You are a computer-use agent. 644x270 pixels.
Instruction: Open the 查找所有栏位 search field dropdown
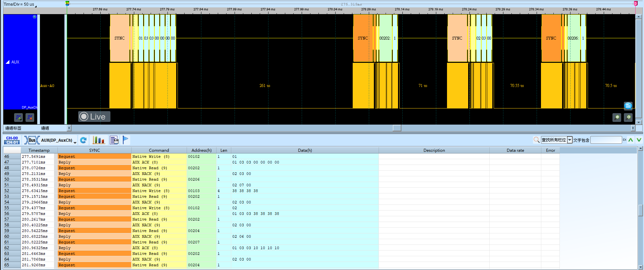569,140
